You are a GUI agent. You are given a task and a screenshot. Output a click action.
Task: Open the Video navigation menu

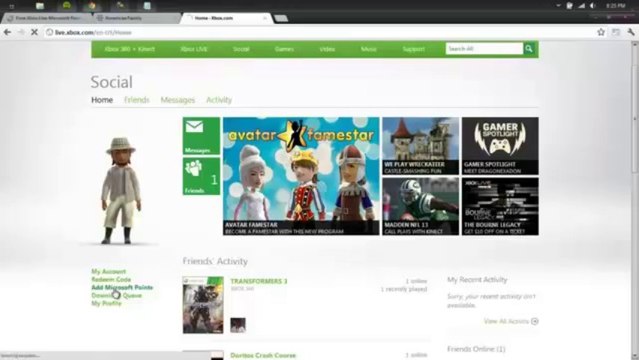pyautogui.click(x=327, y=49)
